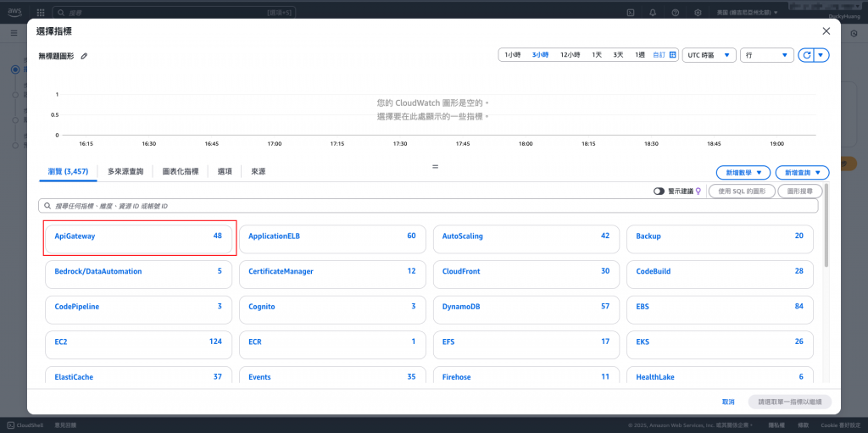This screenshot has height=433, width=868.
Task: Click the Graph with SQL button
Action: click(x=742, y=191)
